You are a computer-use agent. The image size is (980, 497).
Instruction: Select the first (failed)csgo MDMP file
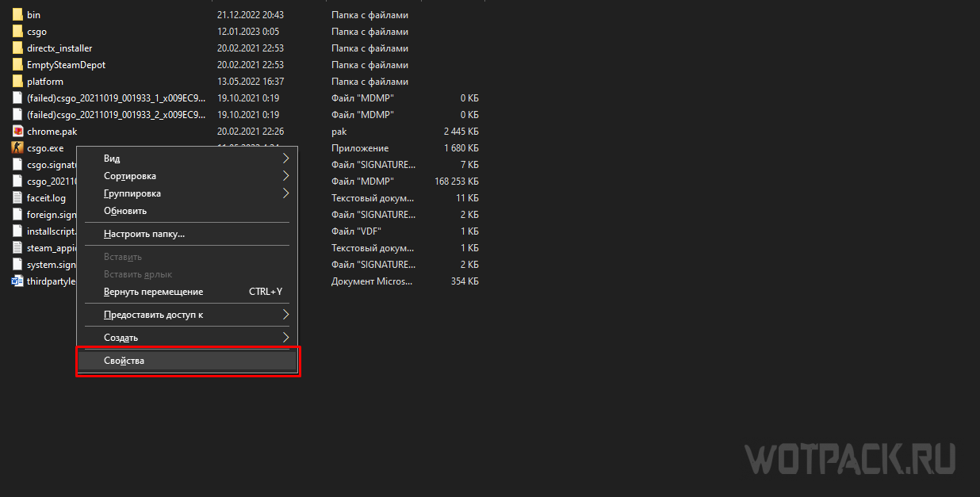116,98
